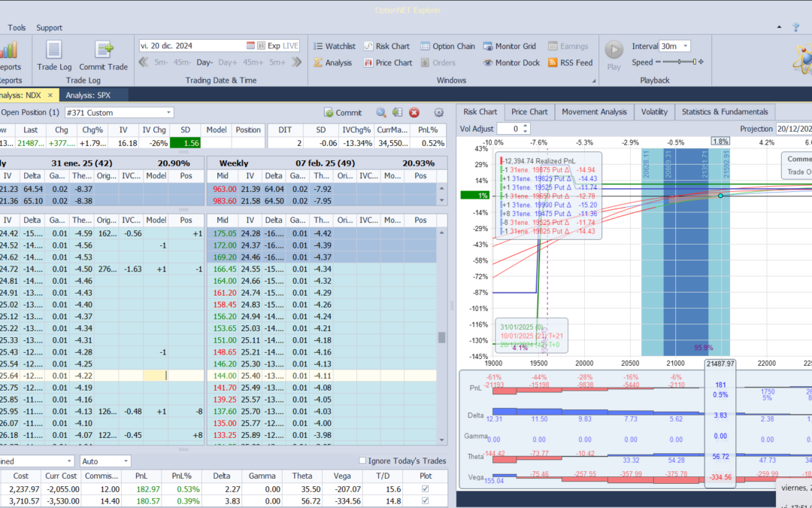Click the analysis settings gear icon

[439, 113]
